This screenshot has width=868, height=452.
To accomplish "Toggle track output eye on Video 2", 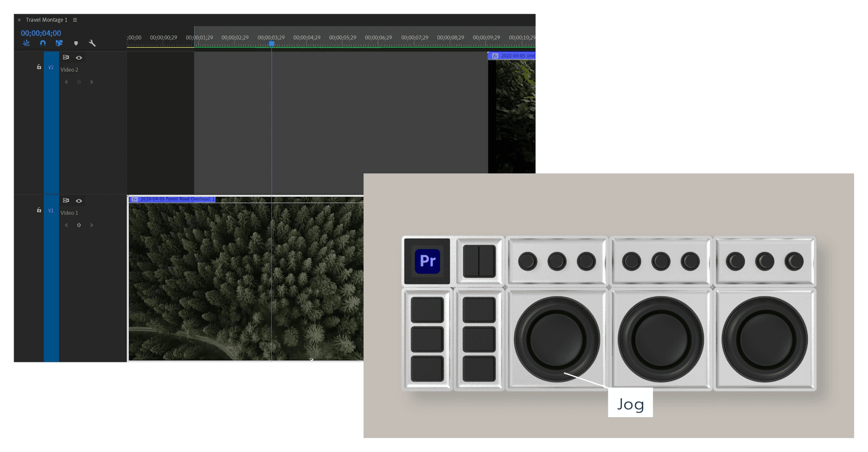I will tap(79, 57).
